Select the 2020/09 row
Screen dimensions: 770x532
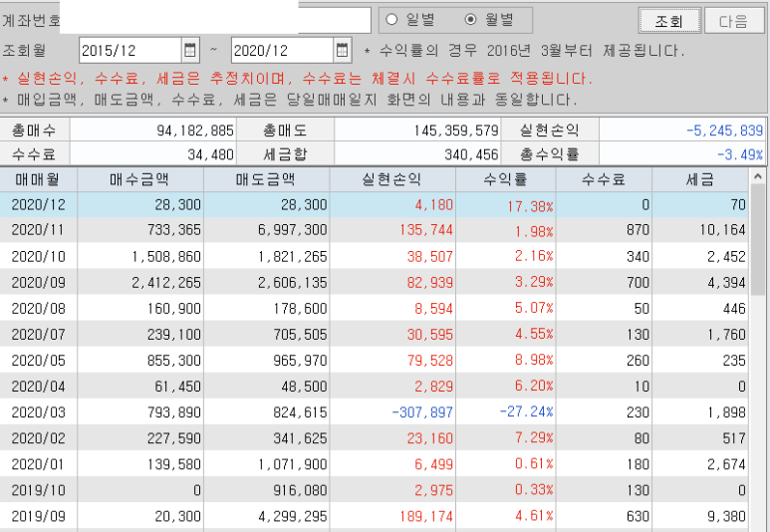375,282
